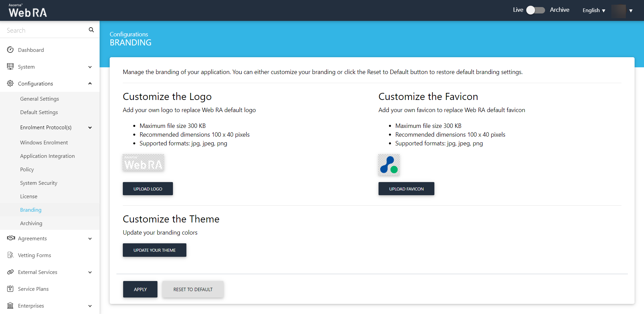644x314 pixels.
Task: Click the Dashboard gauge icon
Action: [10, 50]
